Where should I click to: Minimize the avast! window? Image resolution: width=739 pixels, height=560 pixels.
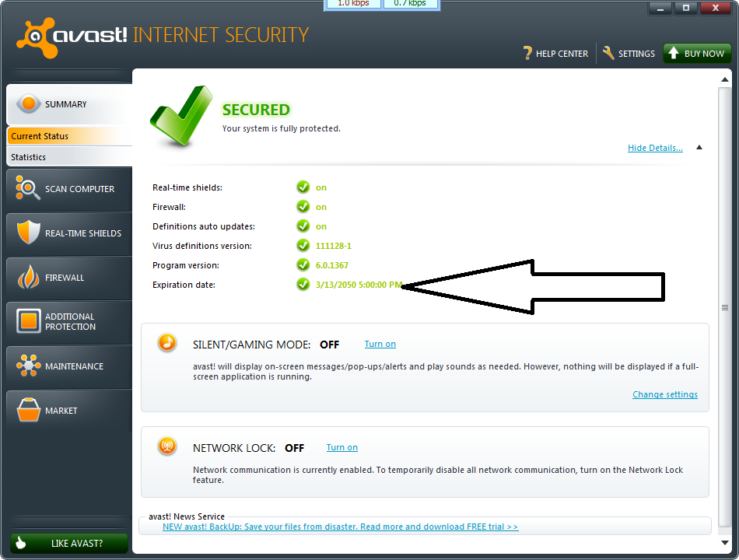tap(660, 8)
